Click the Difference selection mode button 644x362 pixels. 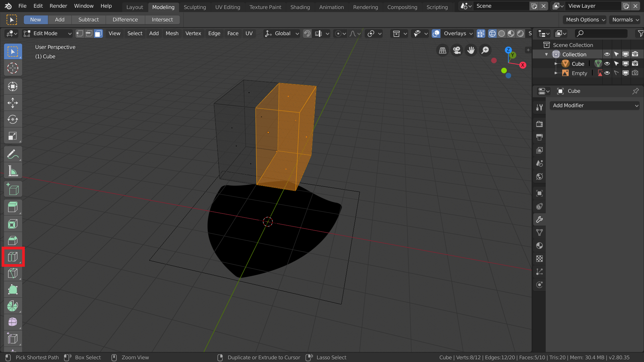pos(125,20)
